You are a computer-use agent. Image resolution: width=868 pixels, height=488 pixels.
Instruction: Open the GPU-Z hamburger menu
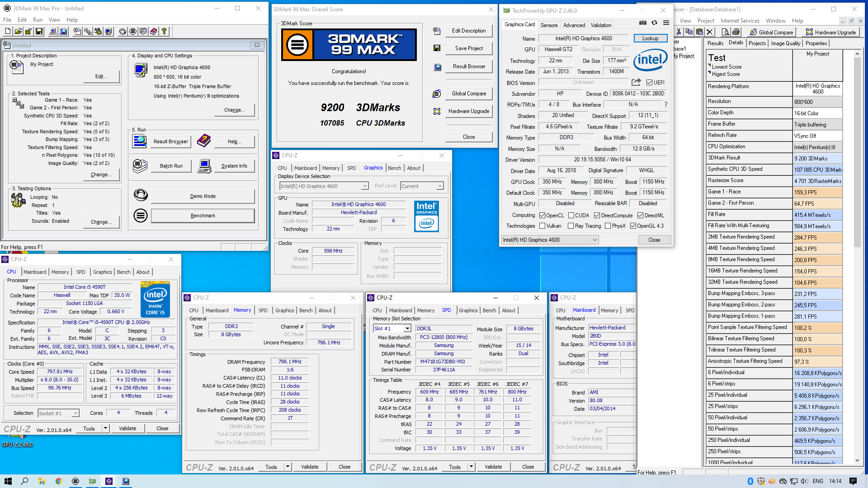tap(666, 23)
